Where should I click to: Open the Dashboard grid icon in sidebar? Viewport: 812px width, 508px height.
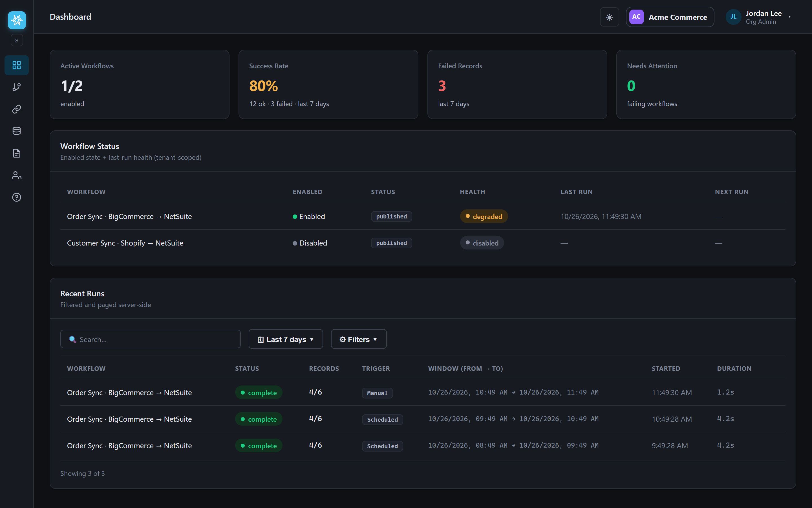pyautogui.click(x=17, y=65)
